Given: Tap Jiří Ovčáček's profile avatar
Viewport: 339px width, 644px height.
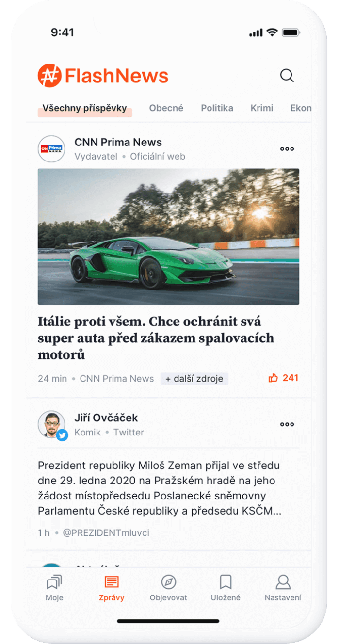Looking at the screenshot, I should [x=51, y=424].
